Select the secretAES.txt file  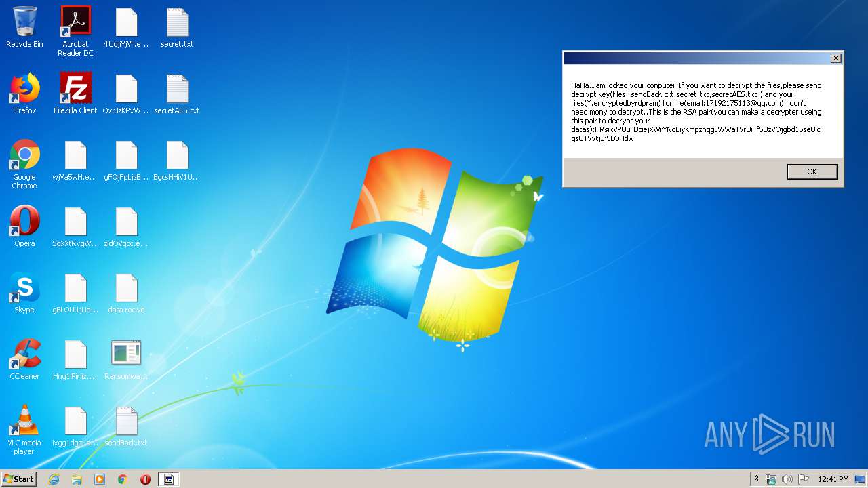pyautogui.click(x=177, y=94)
